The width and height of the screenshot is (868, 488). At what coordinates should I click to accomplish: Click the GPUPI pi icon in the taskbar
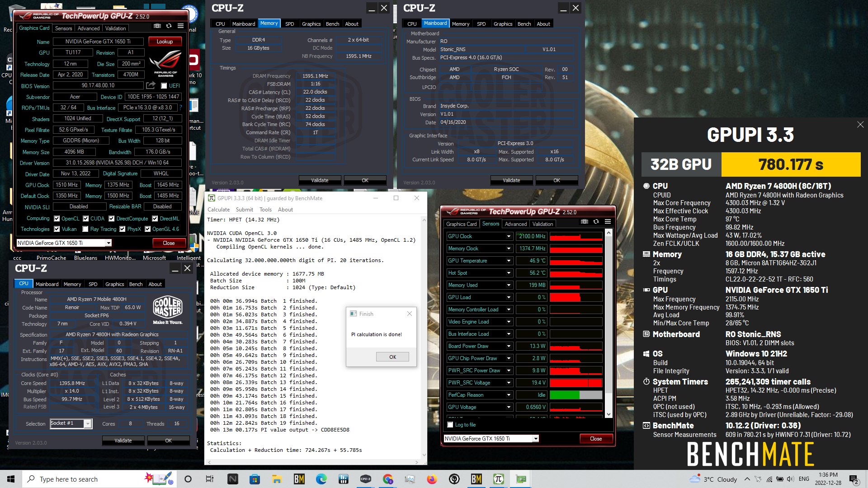pyautogui.click(x=499, y=479)
